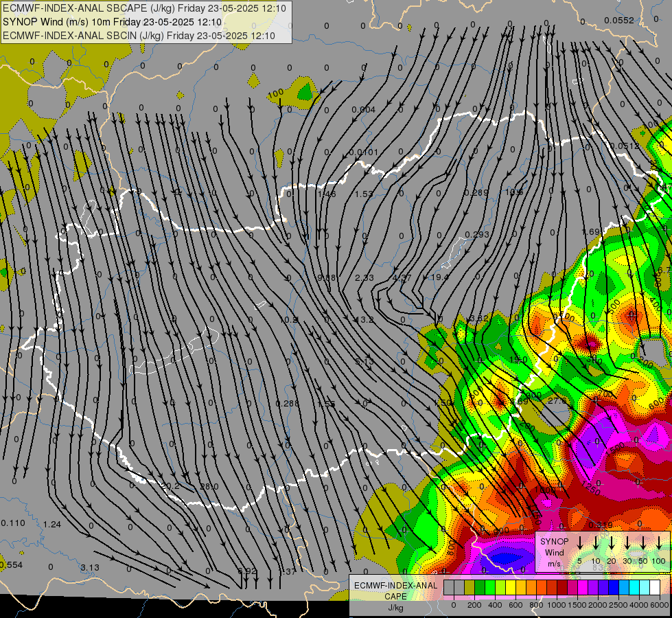672x618 pixels.
Task: Click the map value 0.0512
Action: pyautogui.click(x=625, y=146)
